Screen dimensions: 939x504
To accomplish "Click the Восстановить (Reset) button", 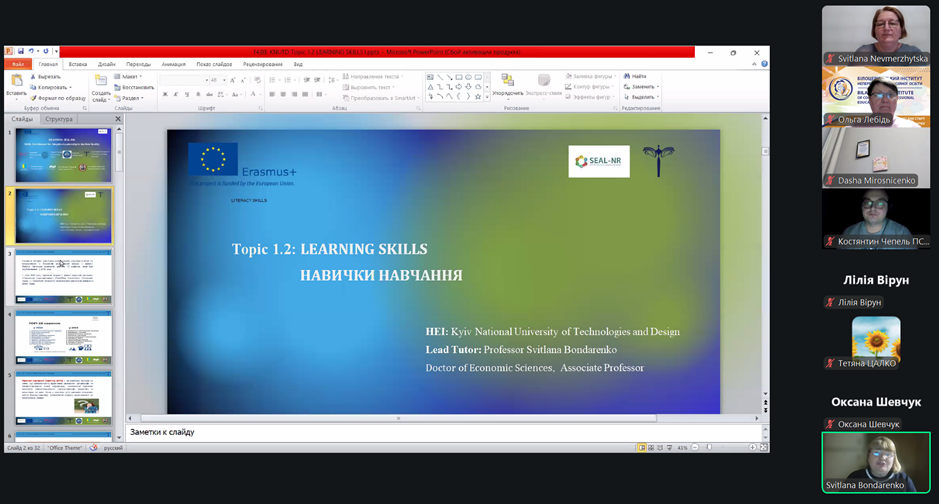I will (x=136, y=87).
